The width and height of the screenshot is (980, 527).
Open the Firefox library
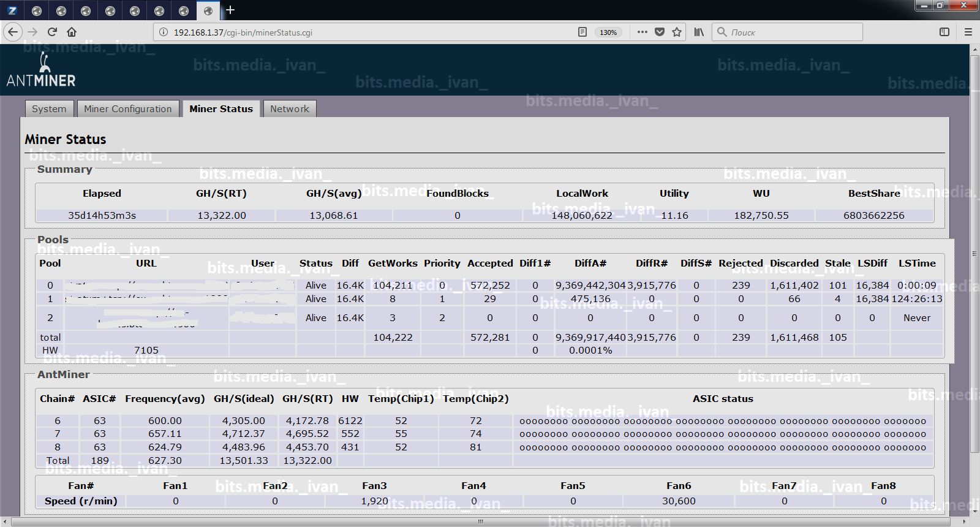(699, 32)
